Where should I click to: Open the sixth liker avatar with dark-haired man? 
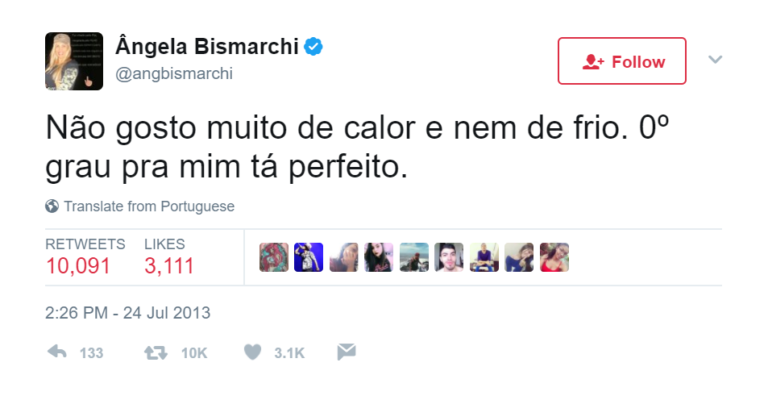[x=449, y=257]
